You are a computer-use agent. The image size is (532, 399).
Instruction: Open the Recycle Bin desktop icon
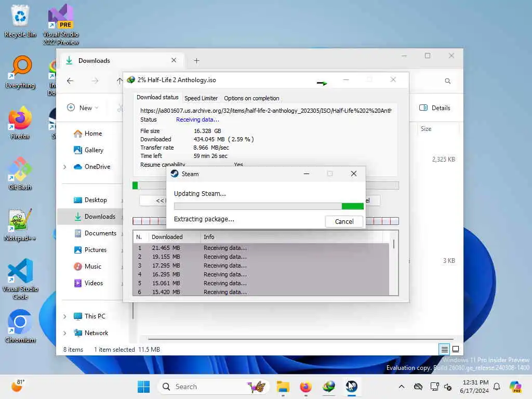pyautogui.click(x=20, y=21)
